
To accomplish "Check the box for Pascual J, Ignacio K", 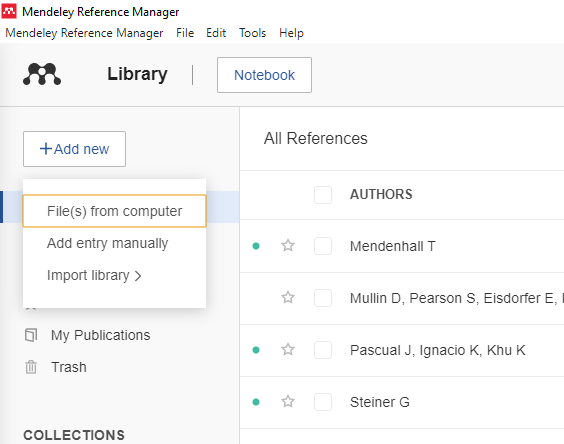I will 323,350.
